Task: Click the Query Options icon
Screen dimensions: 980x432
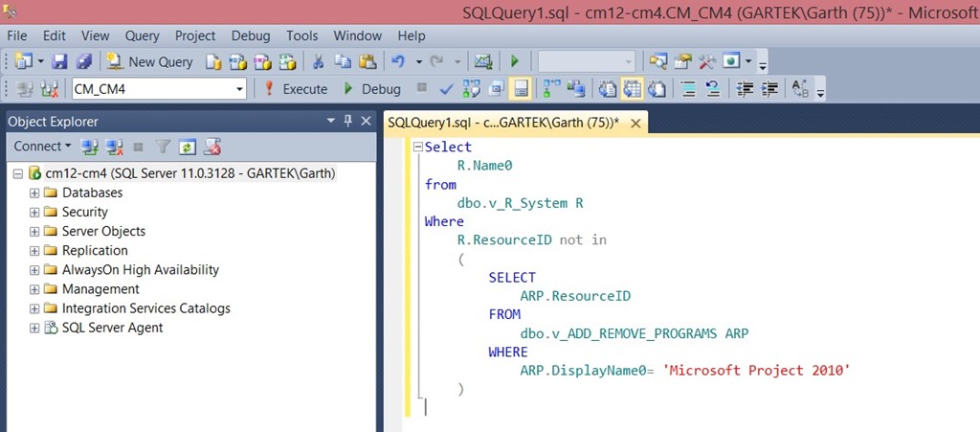Action: 497,89
